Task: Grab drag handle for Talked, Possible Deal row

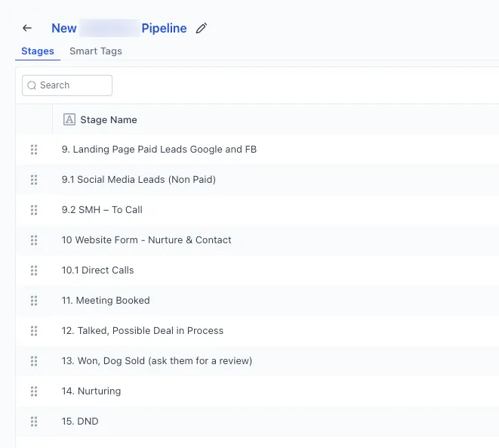Action: pos(34,331)
